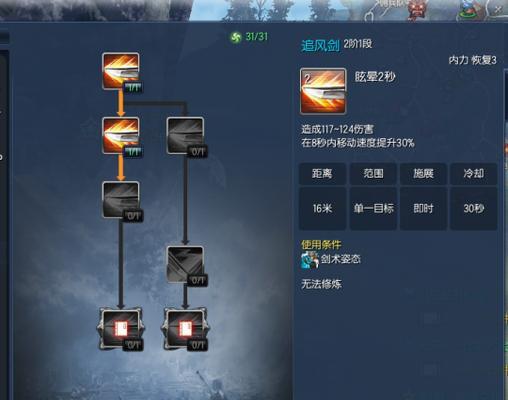This screenshot has height=400, width=508.
Task: Click the red demon mask icon at the top
Action: pos(417,10)
